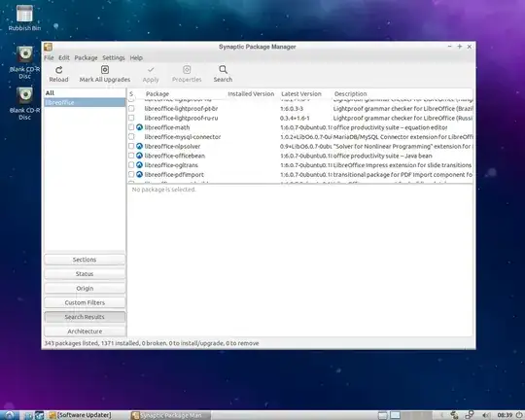Switch to Software Updater in taskbar

point(81,415)
